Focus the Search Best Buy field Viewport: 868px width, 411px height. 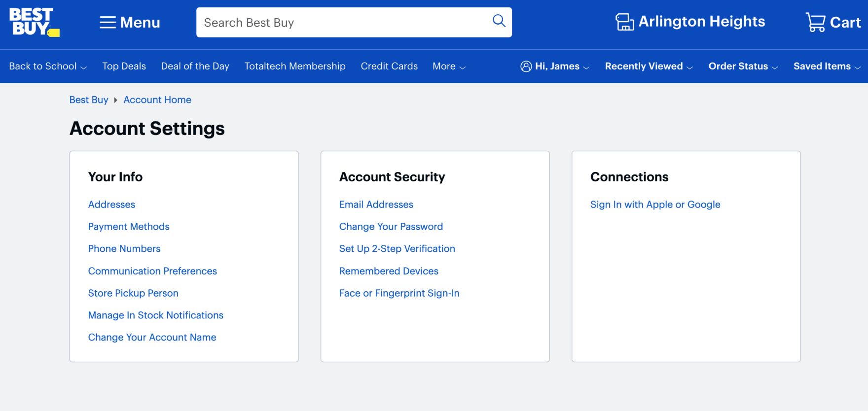[x=340, y=23]
